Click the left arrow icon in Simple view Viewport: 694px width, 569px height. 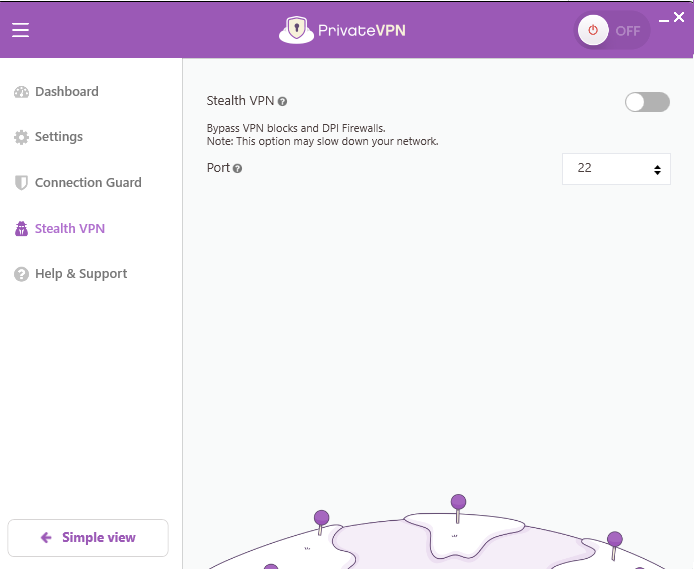pos(46,538)
